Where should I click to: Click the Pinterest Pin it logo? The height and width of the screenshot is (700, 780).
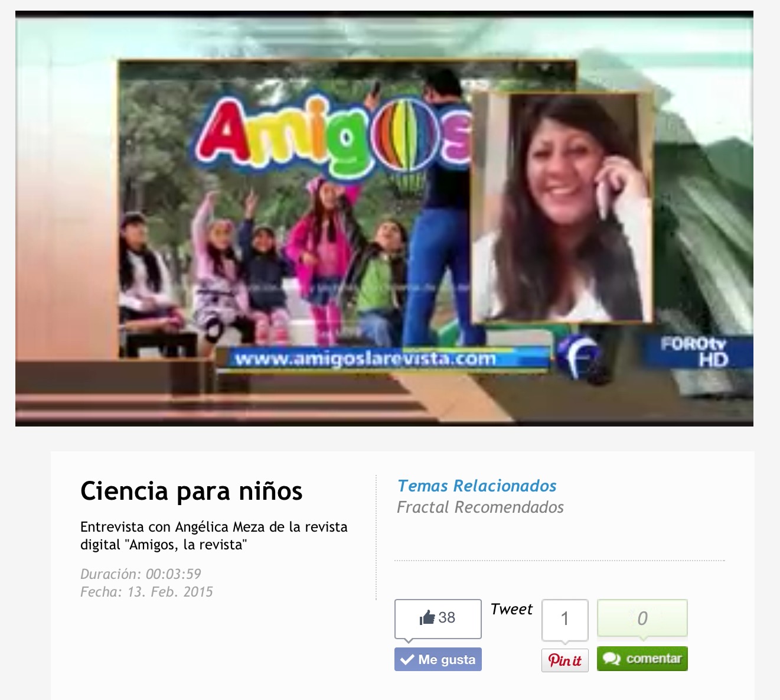point(564,660)
